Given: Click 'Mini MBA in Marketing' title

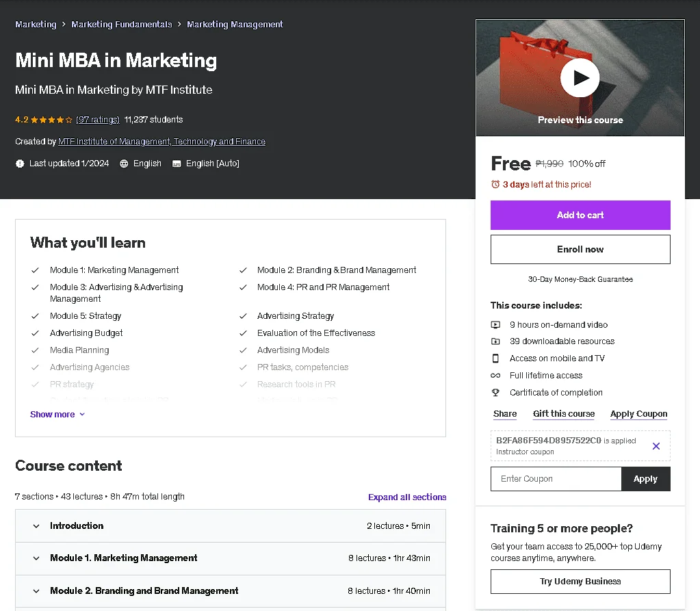Looking at the screenshot, I should click(x=116, y=60).
